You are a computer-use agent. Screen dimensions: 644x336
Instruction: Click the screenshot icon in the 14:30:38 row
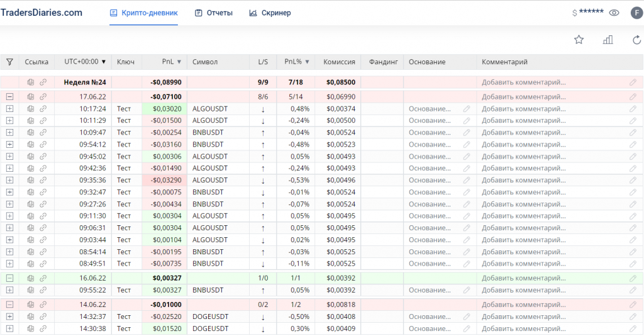pos(30,328)
